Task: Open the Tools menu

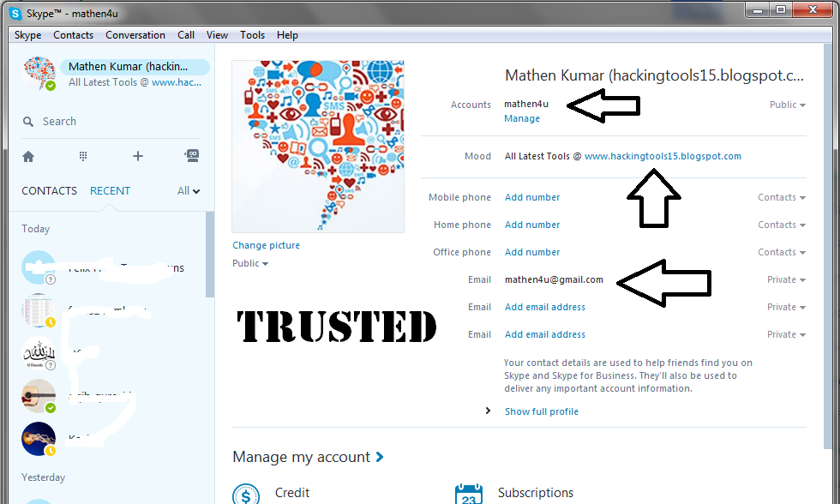Action: point(252,35)
